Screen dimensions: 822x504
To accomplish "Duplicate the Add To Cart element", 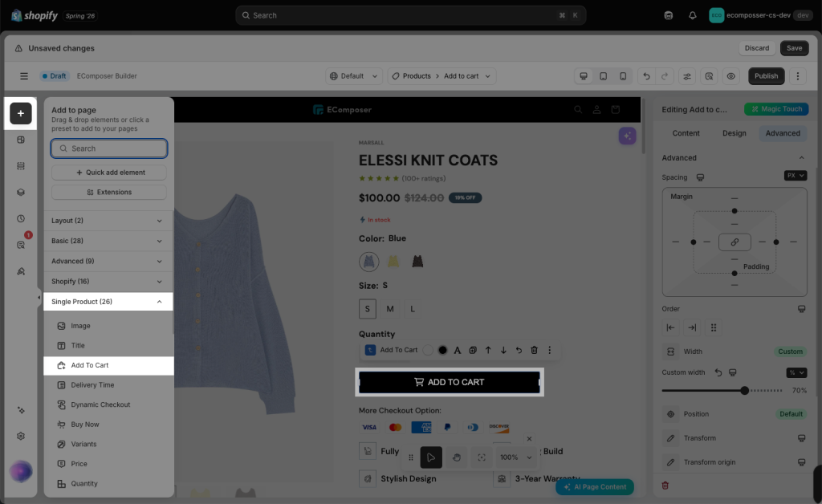I will point(473,350).
